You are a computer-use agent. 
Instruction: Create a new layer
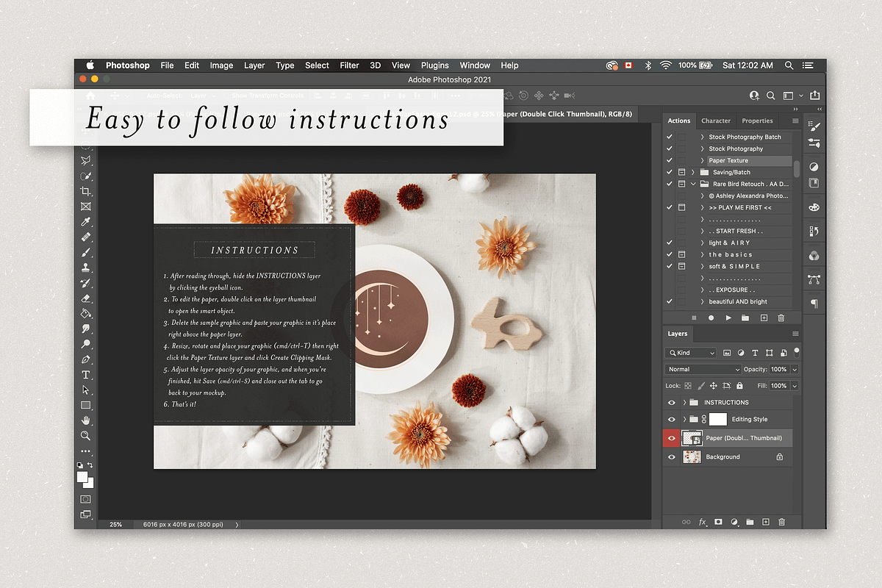[766, 522]
